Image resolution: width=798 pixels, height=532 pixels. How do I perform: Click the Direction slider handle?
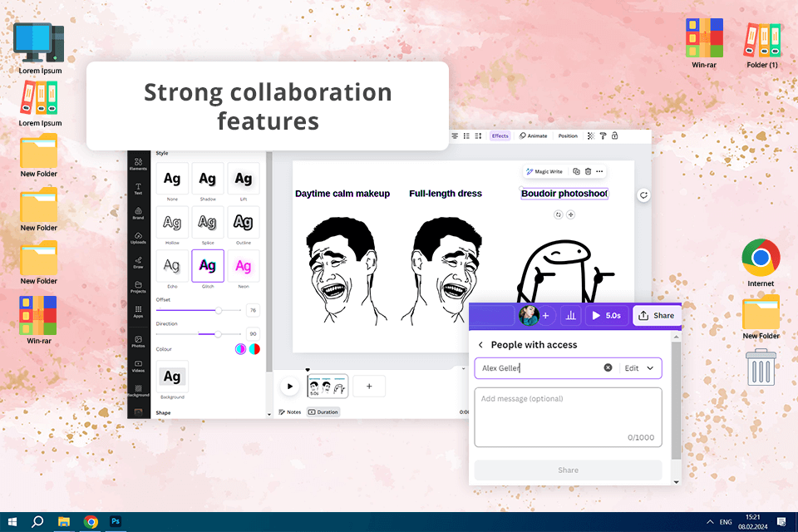[x=218, y=334]
